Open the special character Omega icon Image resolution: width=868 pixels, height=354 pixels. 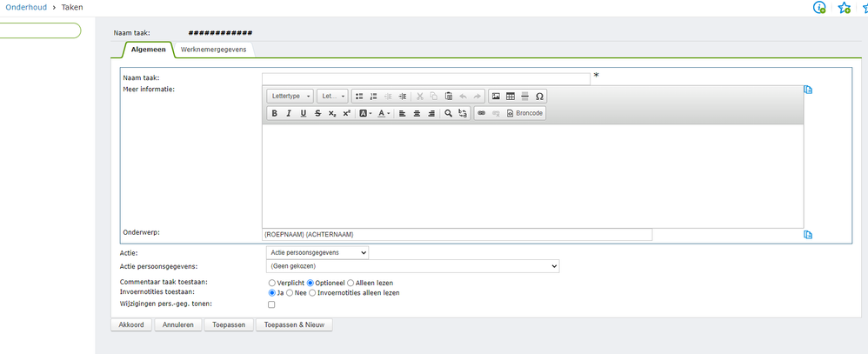pos(539,96)
